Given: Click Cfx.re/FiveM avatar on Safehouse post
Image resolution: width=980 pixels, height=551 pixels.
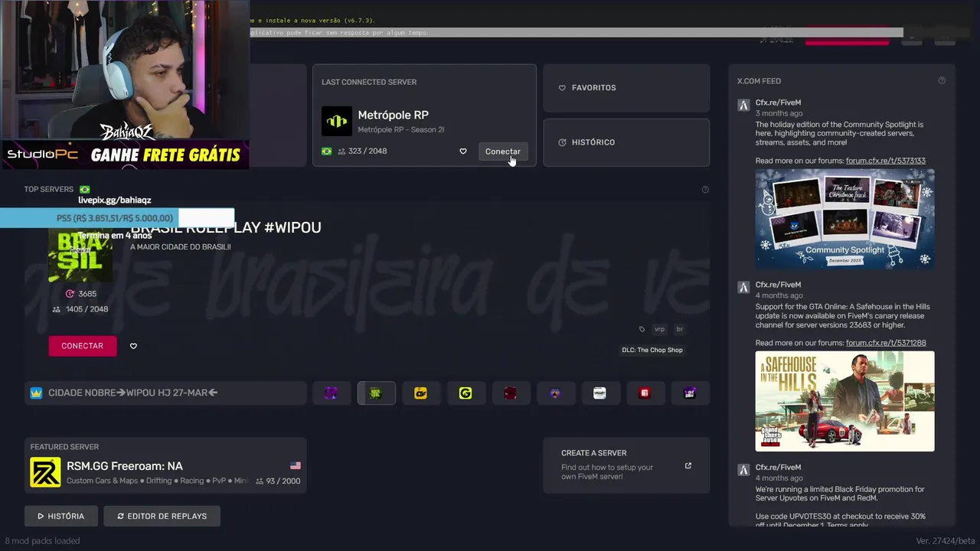Looking at the screenshot, I should (x=743, y=287).
